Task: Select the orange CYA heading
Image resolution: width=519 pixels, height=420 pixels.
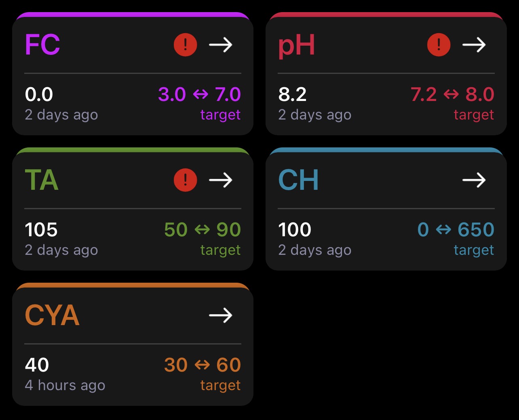Action: coord(52,315)
